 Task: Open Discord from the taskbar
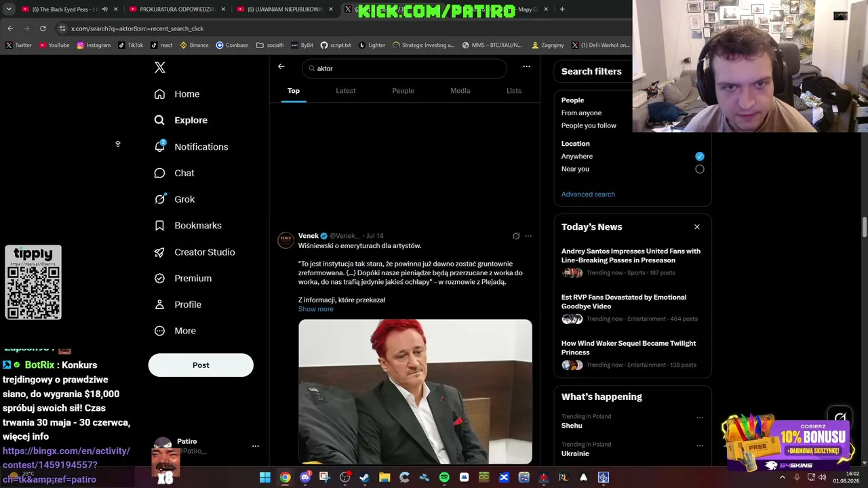tap(305, 477)
